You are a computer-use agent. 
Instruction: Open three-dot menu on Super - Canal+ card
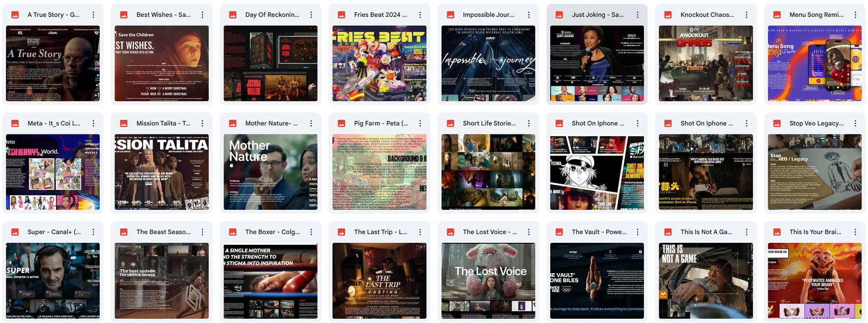93,231
